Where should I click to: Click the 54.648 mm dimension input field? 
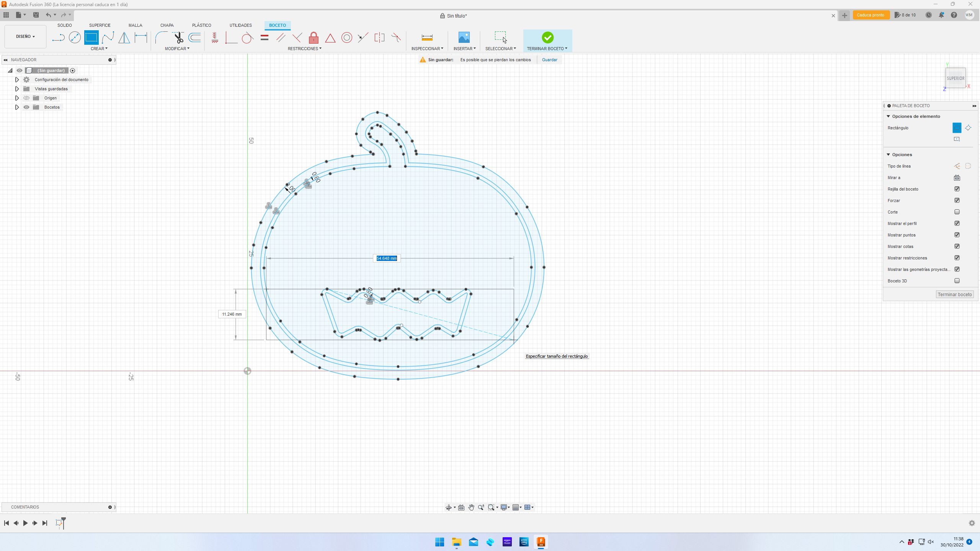click(386, 258)
